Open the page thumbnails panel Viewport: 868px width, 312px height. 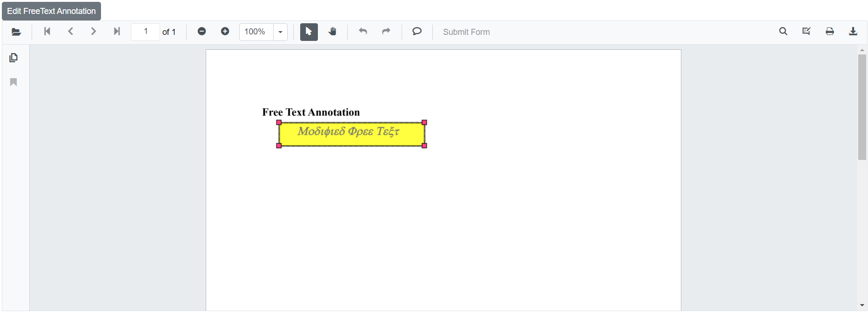pos(13,58)
